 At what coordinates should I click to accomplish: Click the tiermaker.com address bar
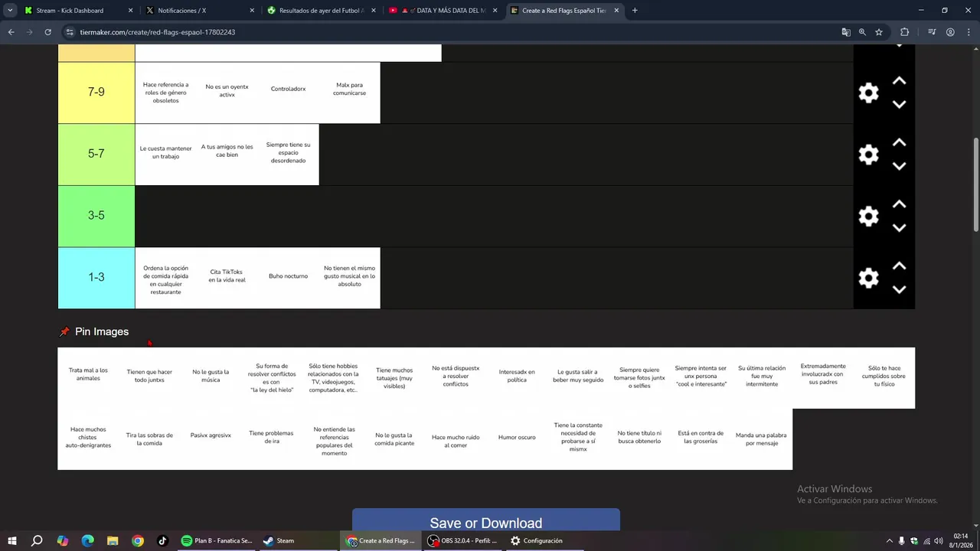click(452, 32)
